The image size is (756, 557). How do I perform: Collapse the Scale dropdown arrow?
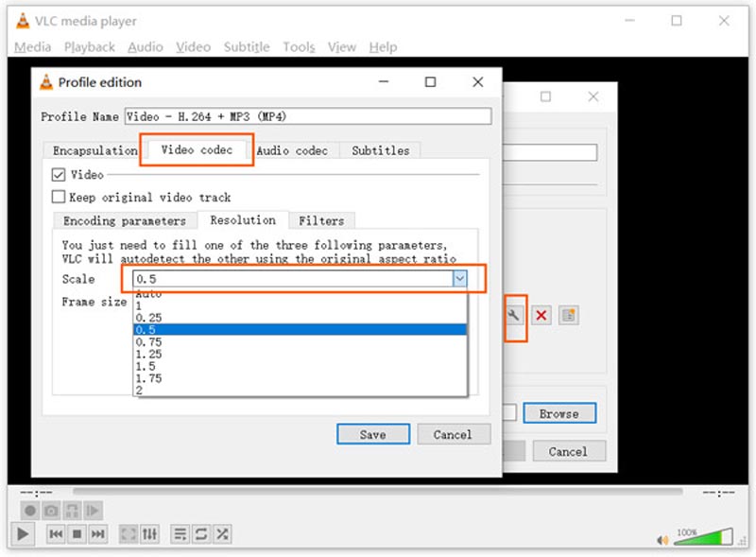(x=459, y=279)
